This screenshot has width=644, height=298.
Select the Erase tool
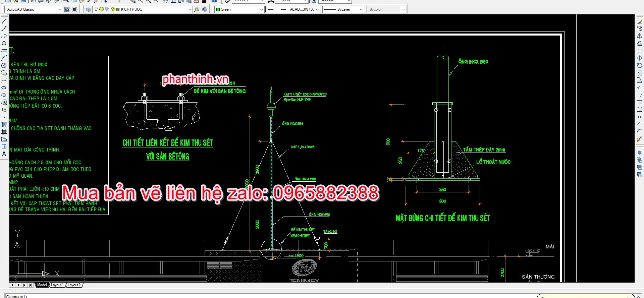pos(640,21)
